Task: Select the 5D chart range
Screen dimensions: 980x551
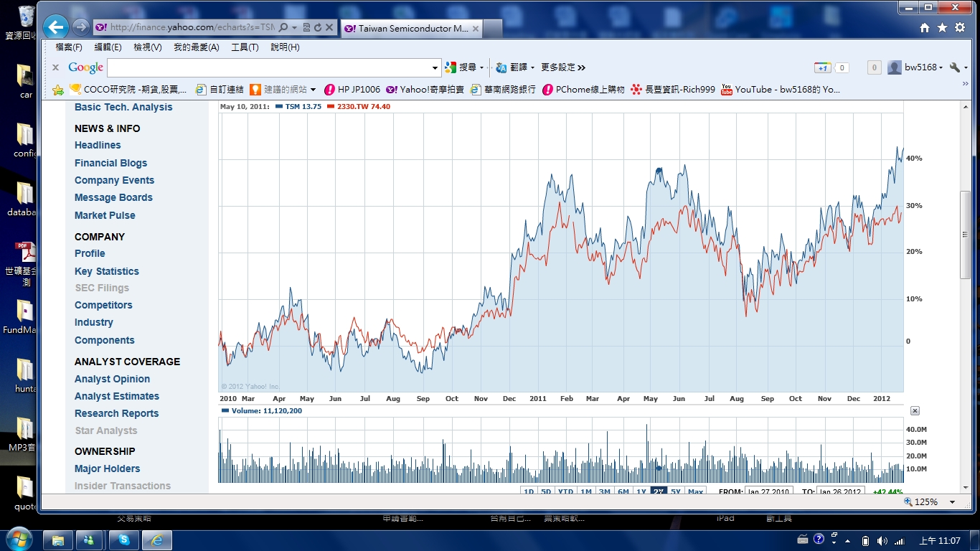Action: click(546, 491)
